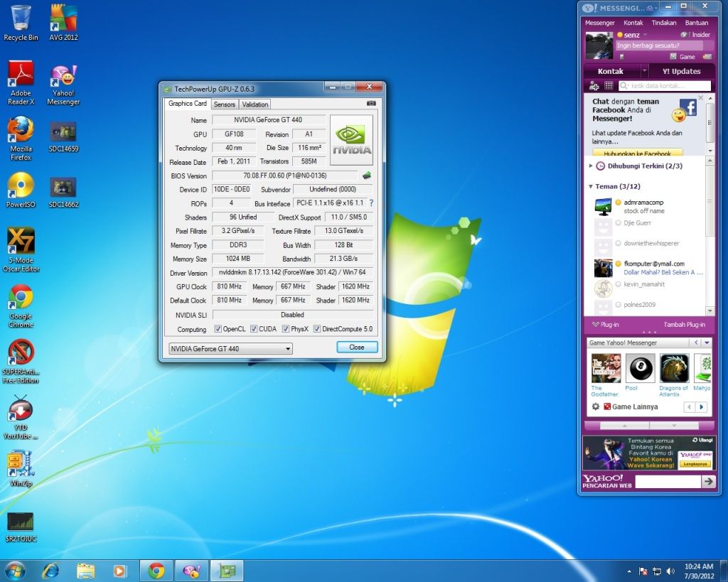Click the mobile phone icon under status
Screen dimensions: 728x582
coord(621,57)
